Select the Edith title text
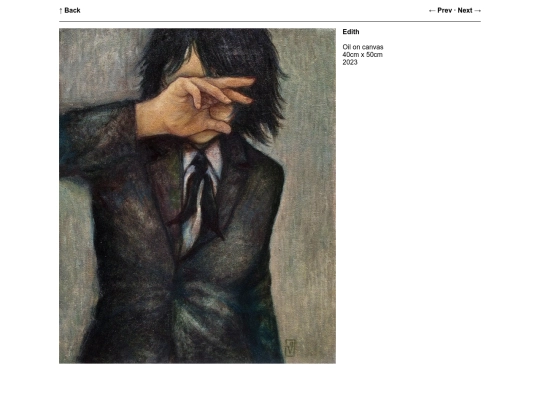The height and width of the screenshot is (405, 540). click(351, 32)
